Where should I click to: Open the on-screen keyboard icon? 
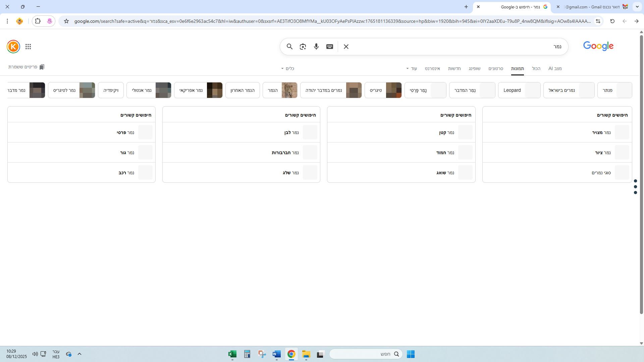329,47
